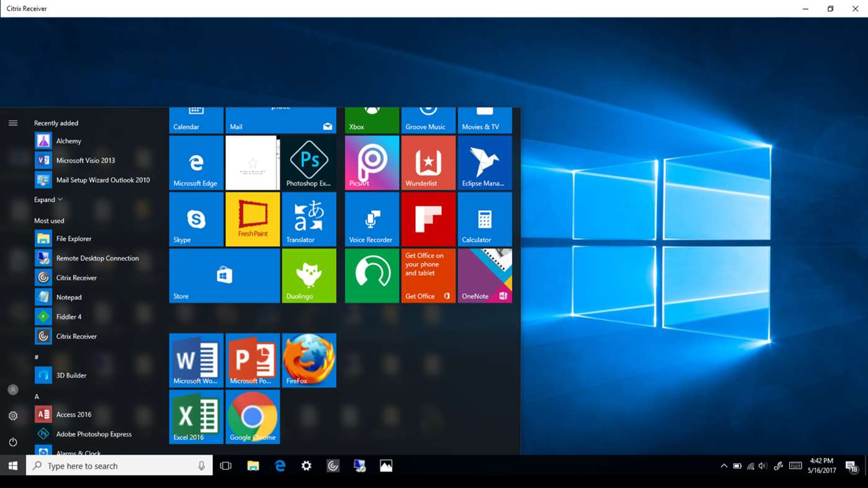
Task: Open the Microsoft Edge tile
Action: point(196,162)
